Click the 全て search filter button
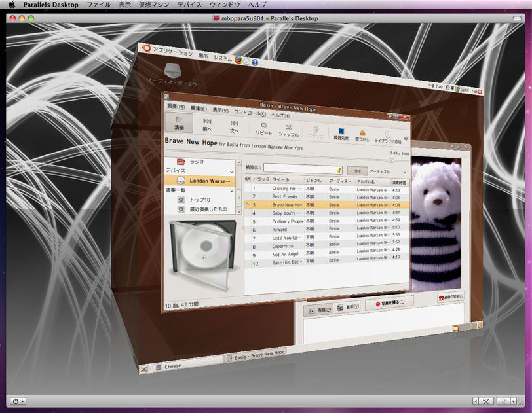 click(x=357, y=171)
